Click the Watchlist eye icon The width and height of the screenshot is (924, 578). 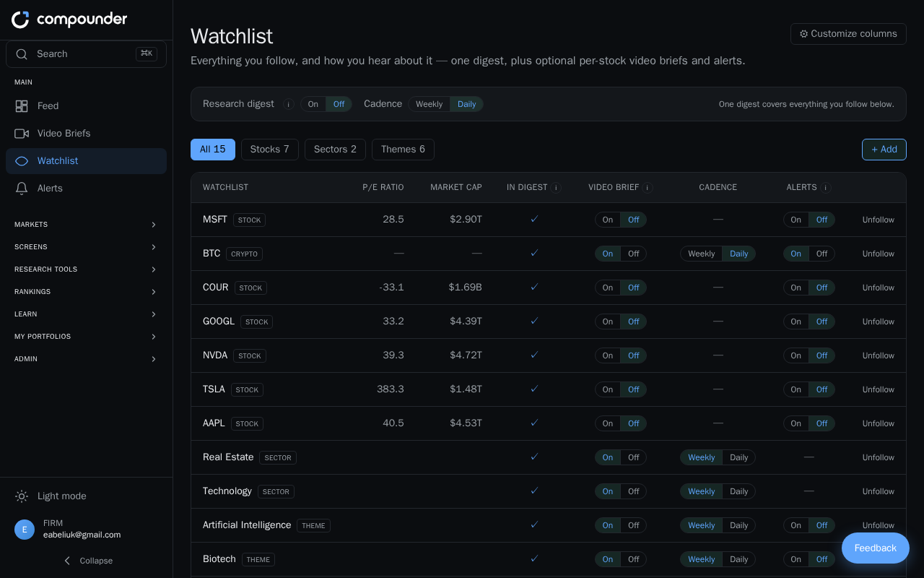pyautogui.click(x=22, y=161)
